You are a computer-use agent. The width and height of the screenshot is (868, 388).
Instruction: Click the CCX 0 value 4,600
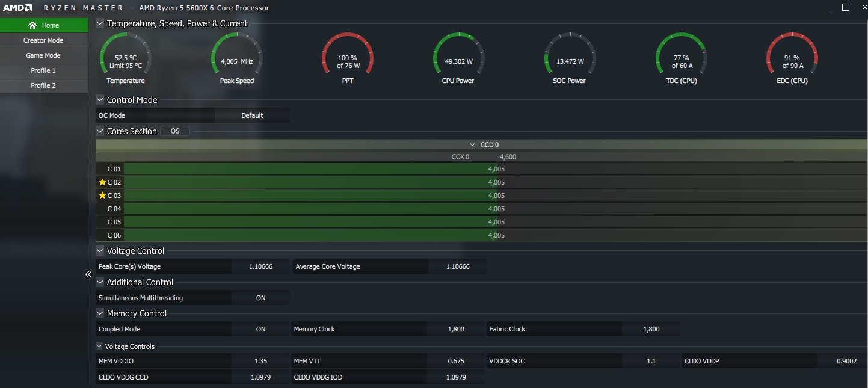coord(508,157)
